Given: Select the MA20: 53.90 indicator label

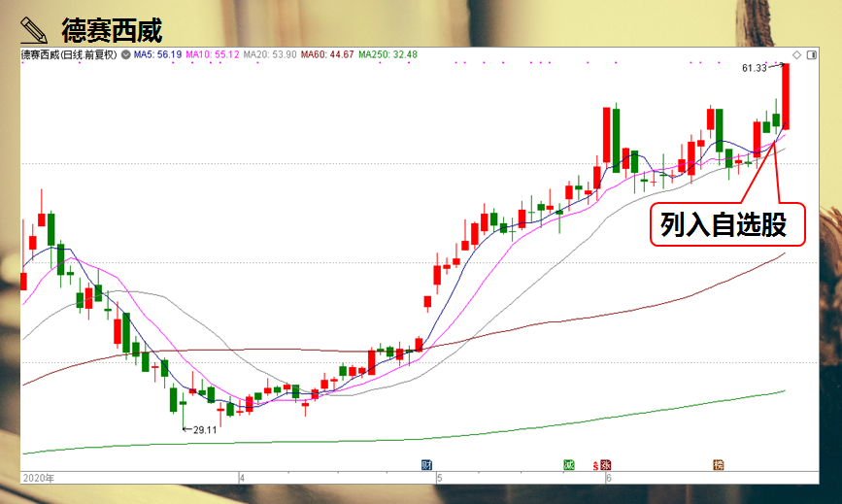Looking at the screenshot, I should click(x=270, y=54).
